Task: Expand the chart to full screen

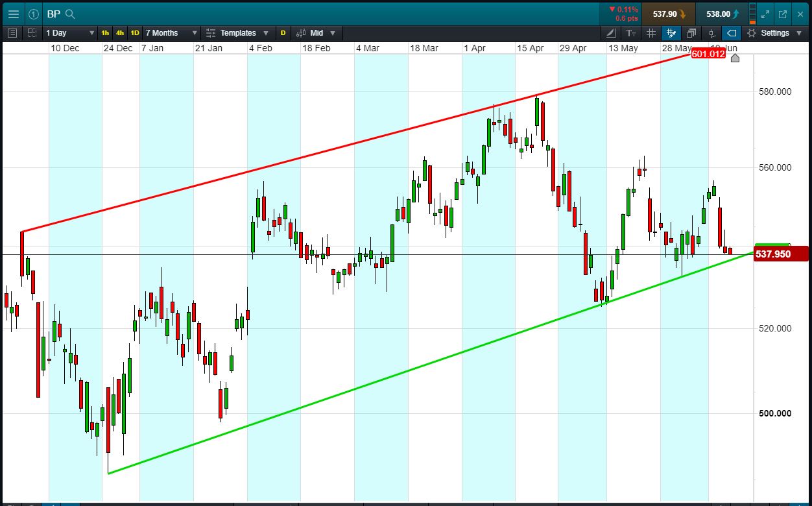Action: pos(765,14)
